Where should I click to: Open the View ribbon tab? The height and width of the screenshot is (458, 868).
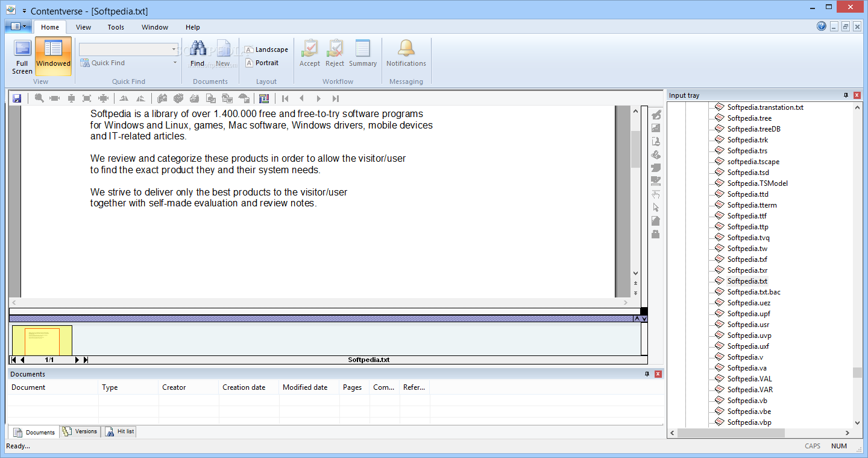[84, 27]
